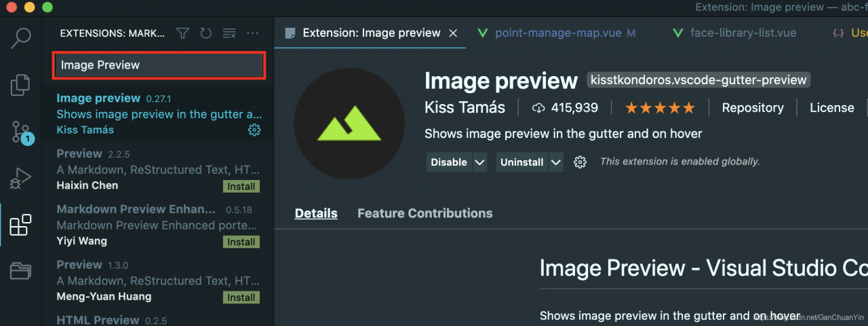
Task: Click extension ID kisstkondoros.vscode-gutter-preview
Action: [698, 80]
